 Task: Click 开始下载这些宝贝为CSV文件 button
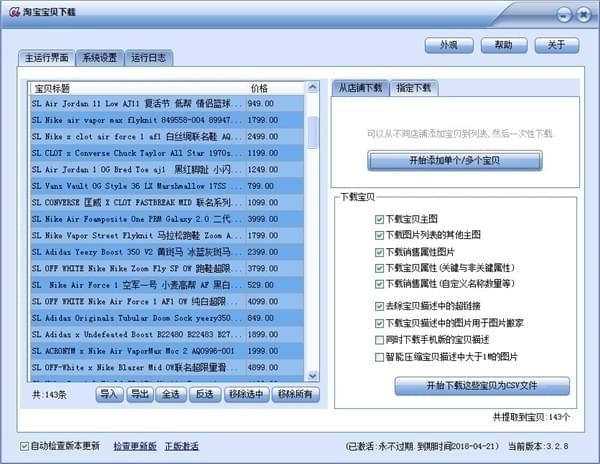pos(481,386)
